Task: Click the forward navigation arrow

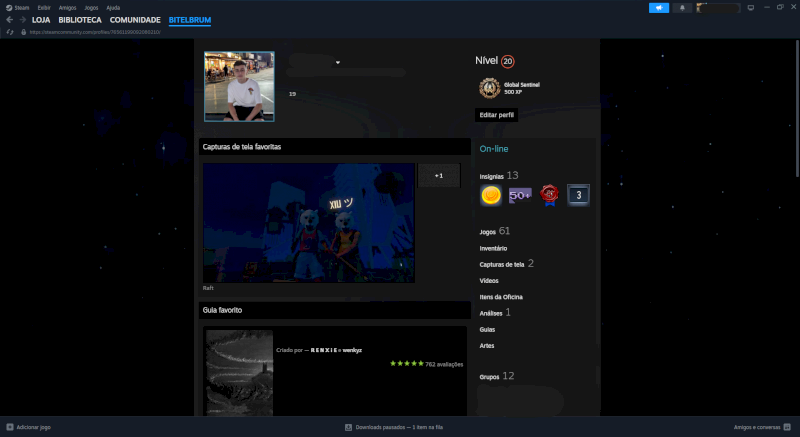Action: pos(22,20)
